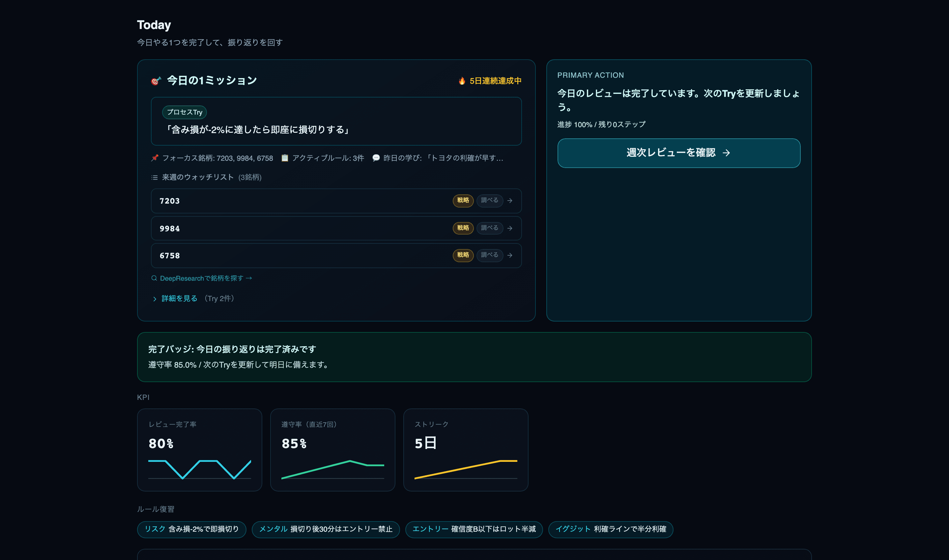Open the 詳細を見る link
This screenshot has height=560, width=949.
pos(179,298)
